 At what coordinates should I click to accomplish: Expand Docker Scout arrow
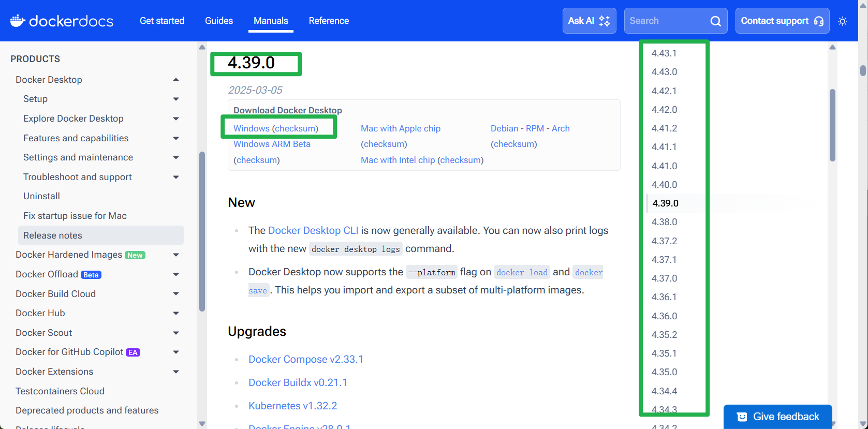pyautogui.click(x=176, y=333)
